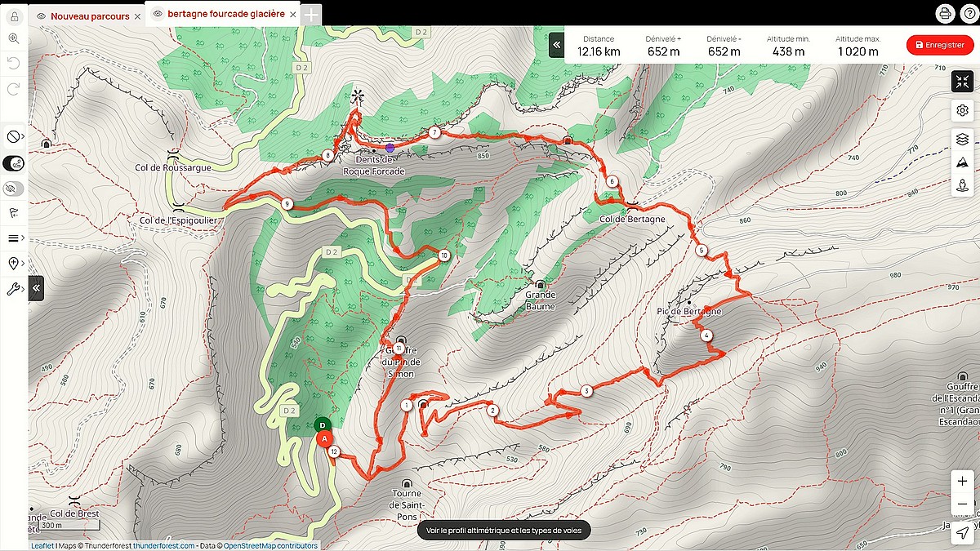Open altitude profile and track types bar
The image size is (980, 551).
pos(504,531)
